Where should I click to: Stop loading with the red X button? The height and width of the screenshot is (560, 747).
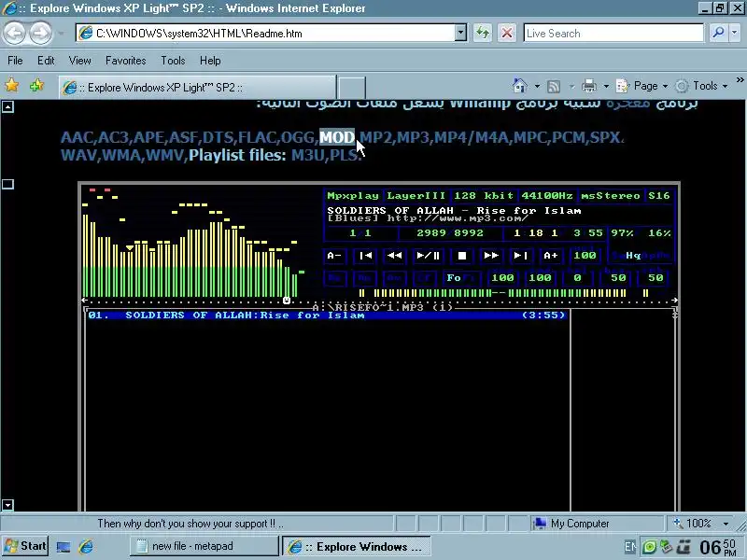point(507,34)
